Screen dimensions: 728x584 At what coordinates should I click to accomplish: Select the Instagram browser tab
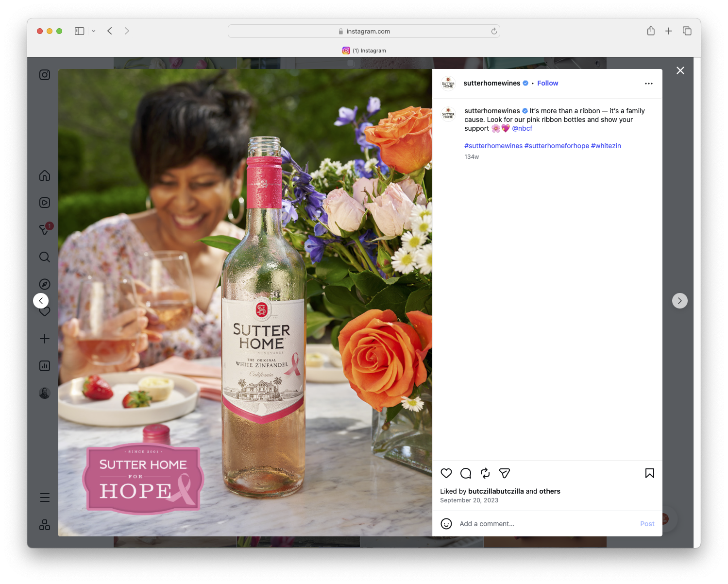pyautogui.click(x=364, y=51)
